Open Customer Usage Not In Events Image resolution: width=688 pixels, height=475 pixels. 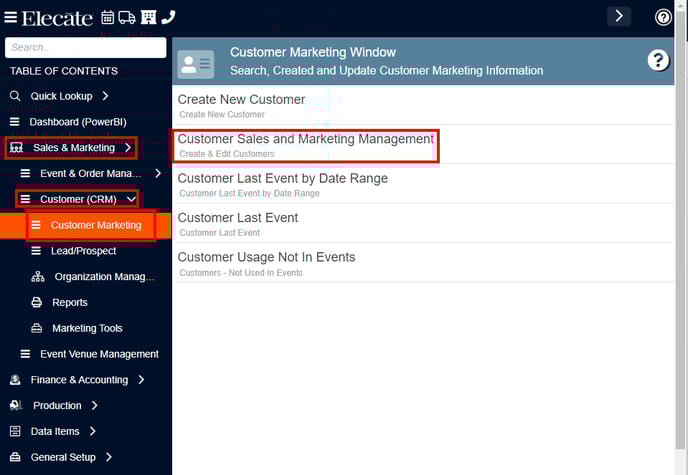pos(266,257)
